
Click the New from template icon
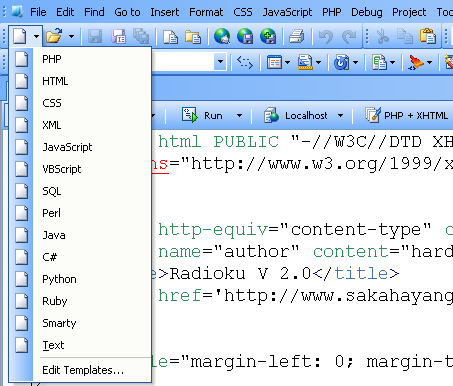click(170, 36)
